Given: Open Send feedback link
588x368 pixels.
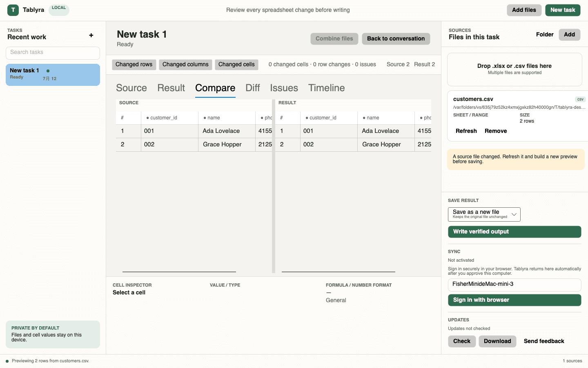Looking at the screenshot, I should click(x=544, y=341).
